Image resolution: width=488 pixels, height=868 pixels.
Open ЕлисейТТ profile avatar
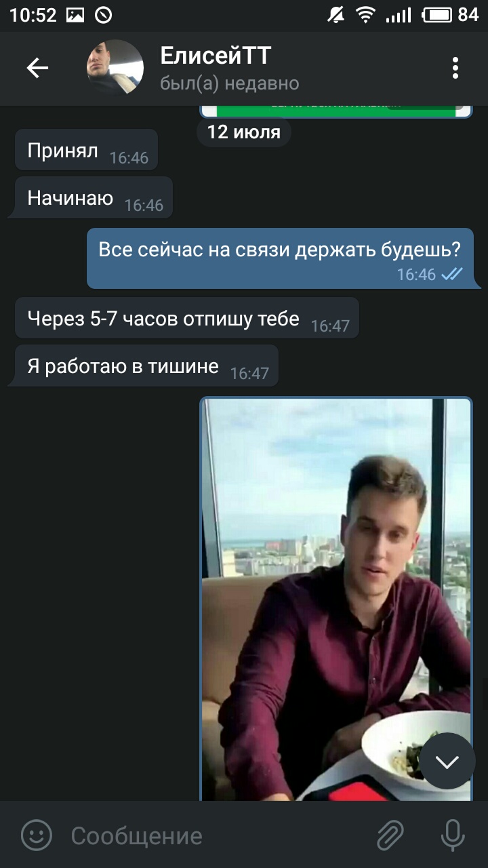115,68
